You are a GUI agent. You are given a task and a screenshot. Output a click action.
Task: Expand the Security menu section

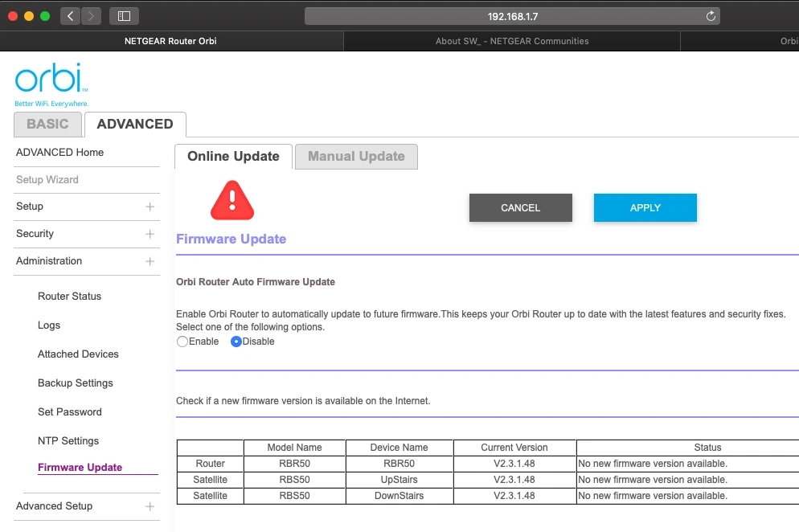(150, 234)
